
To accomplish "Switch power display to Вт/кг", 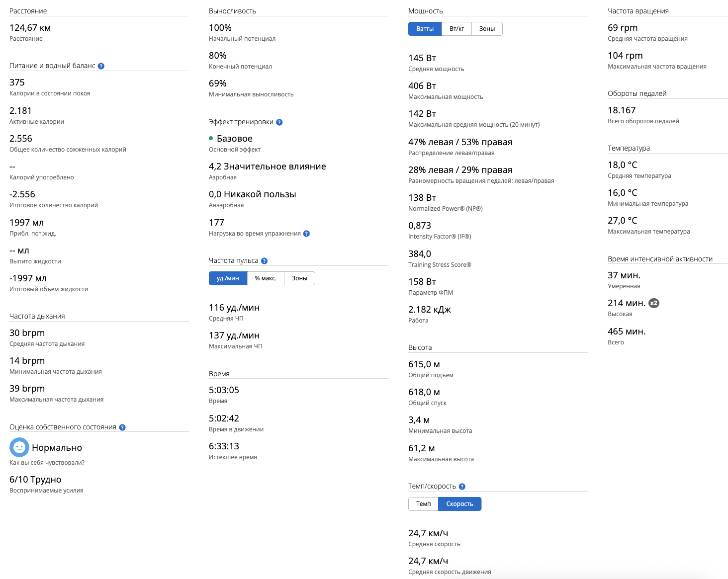I will [456, 29].
